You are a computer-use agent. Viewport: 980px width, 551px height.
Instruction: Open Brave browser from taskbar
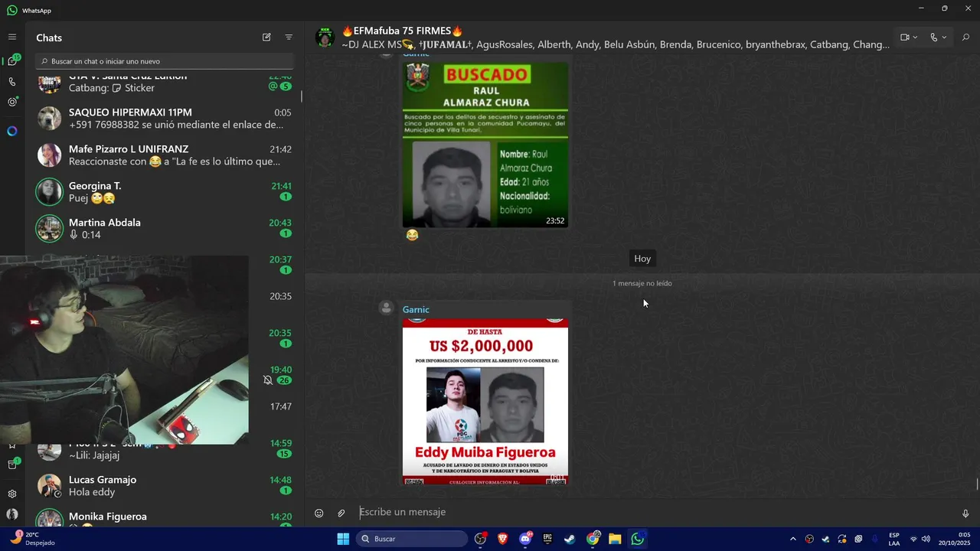click(502, 539)
